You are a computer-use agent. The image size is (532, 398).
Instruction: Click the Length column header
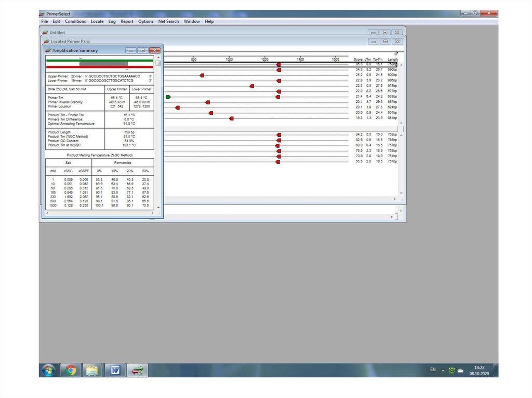pyautogui.click(x=393, y=59)
